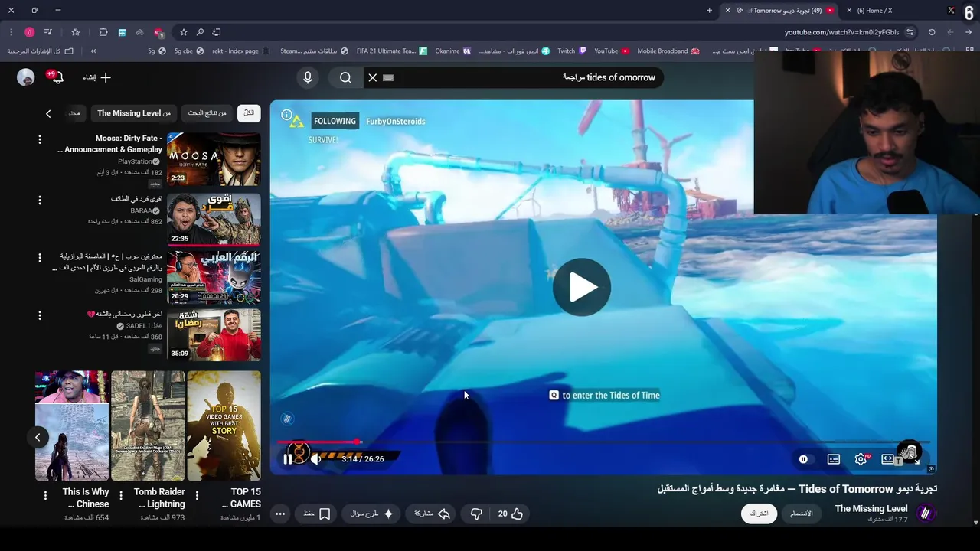Image resolution: width=980 pixels, height=551 pixels.
Task: Open The Missing Level channel name link
Action: tap(871, 508)
